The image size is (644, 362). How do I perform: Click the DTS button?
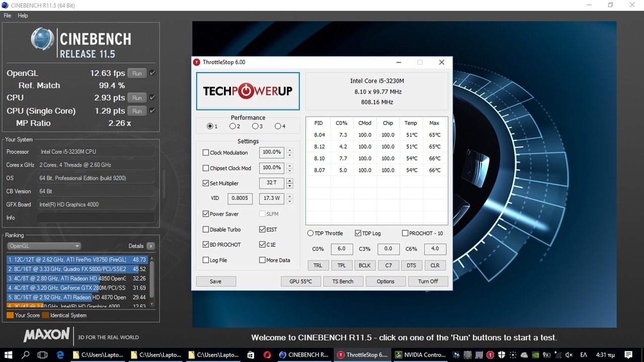coord(412,265)
